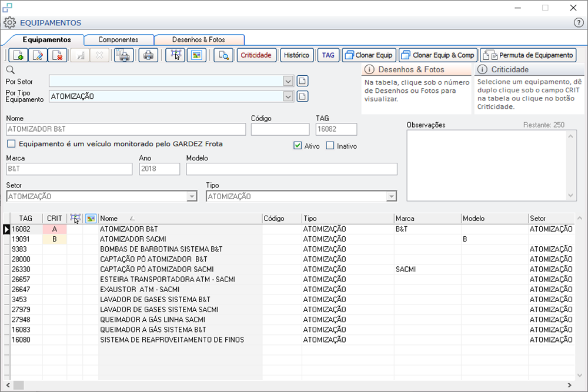
Task: Click the document preview magnifier icon
Action: tap(223, 55)
